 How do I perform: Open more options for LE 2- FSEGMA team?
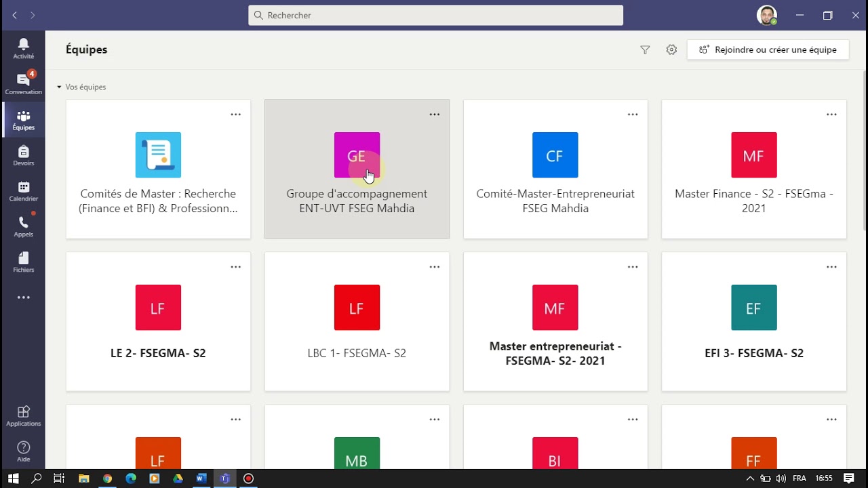coord(236,267)
